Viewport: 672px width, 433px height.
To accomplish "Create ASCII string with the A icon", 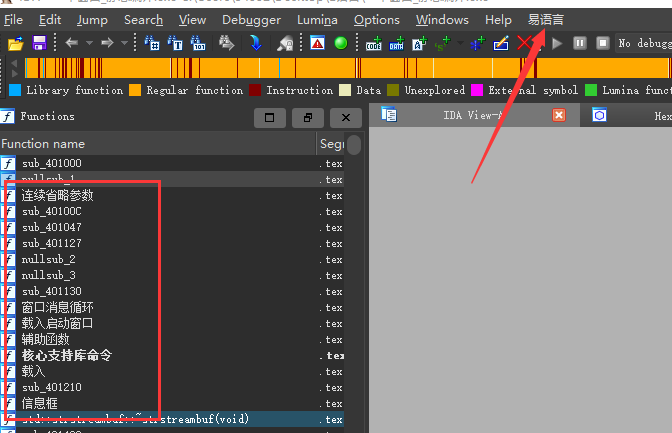I will 419,43.
